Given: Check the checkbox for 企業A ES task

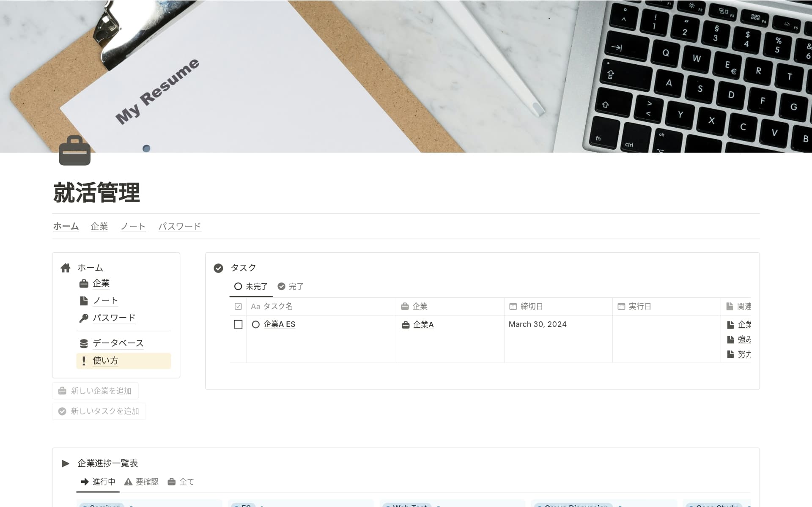Looking at the screenshot, I should click(238, 324).
